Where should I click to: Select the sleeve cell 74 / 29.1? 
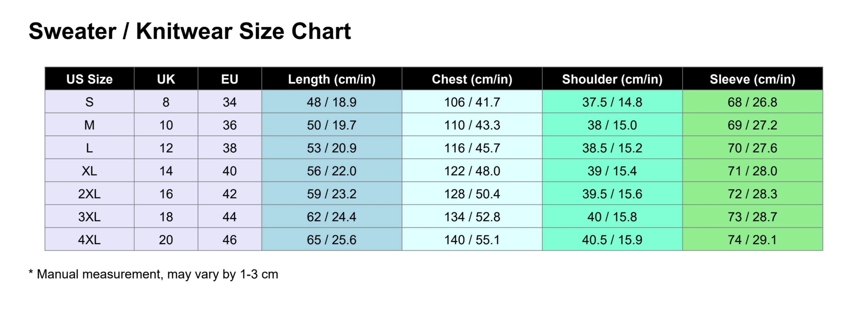(x=752, y=239)
